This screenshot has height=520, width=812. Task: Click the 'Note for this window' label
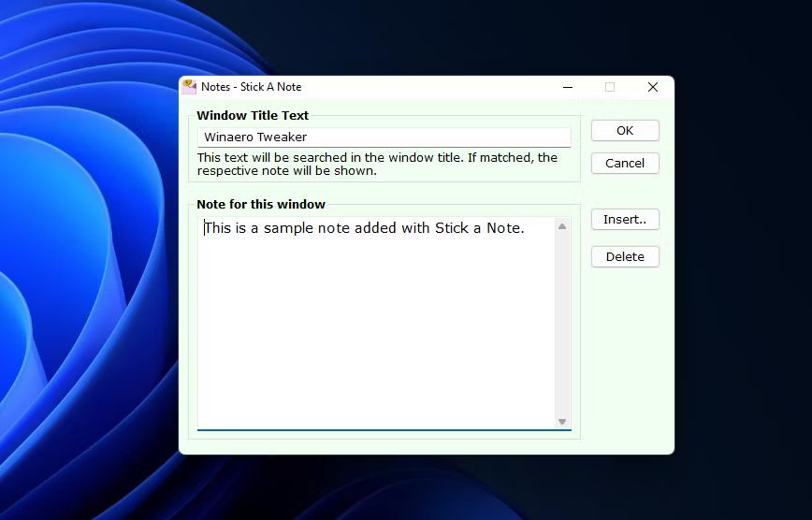pos(261,205)
